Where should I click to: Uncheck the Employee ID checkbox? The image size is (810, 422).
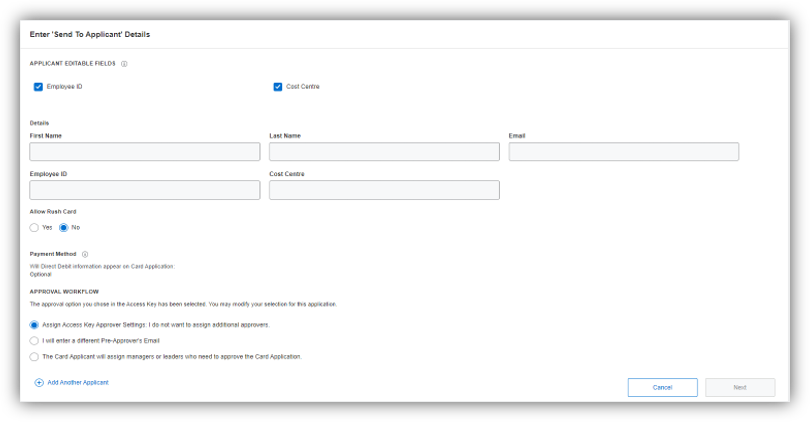coord(38,87)
